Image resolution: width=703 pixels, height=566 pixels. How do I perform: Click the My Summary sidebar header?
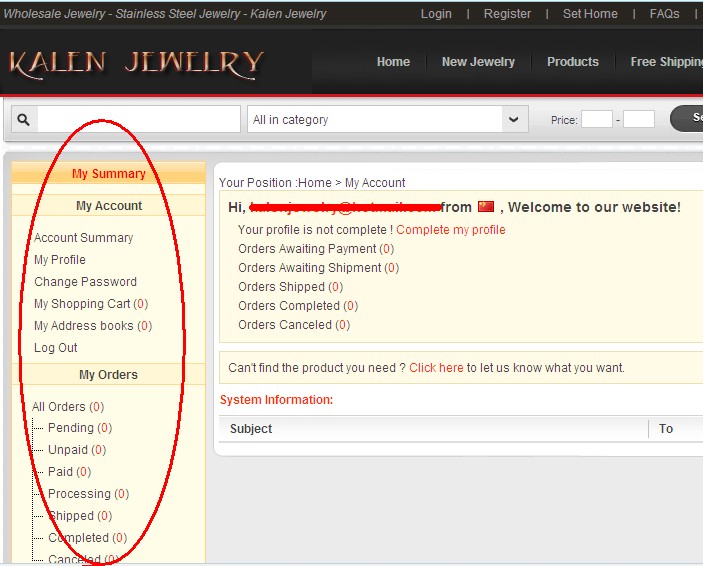tap(108, 173)
